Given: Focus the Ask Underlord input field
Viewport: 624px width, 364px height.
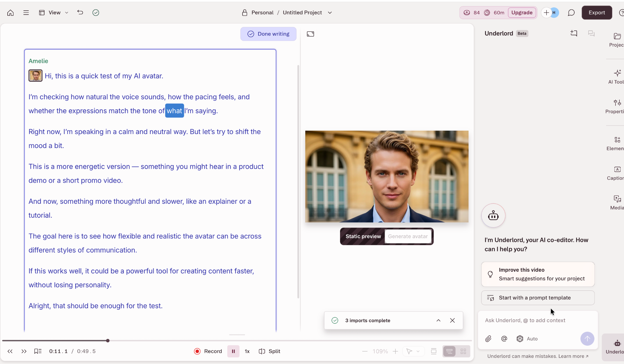Looking at the screenshot, I should [537, 320].
